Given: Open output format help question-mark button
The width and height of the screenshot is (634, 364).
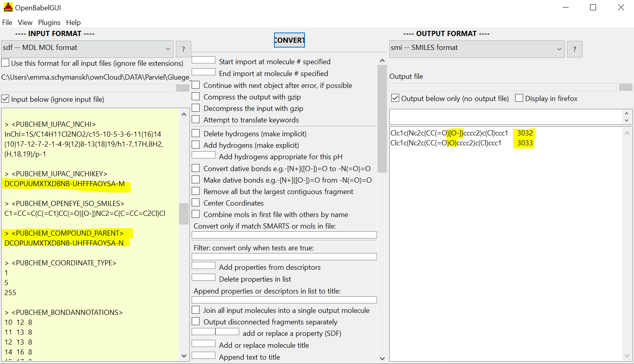Looking at the screenshot, I should [x=575, y=49].
